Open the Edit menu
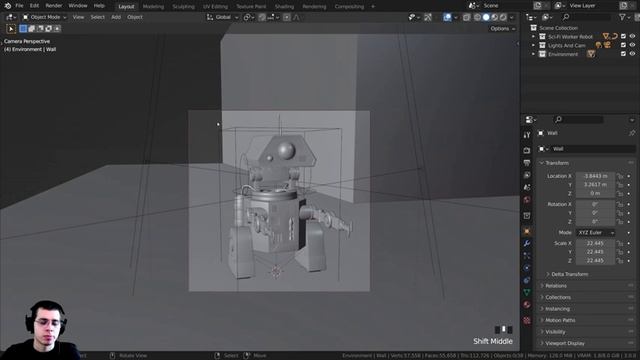 [x=34, y=6]
